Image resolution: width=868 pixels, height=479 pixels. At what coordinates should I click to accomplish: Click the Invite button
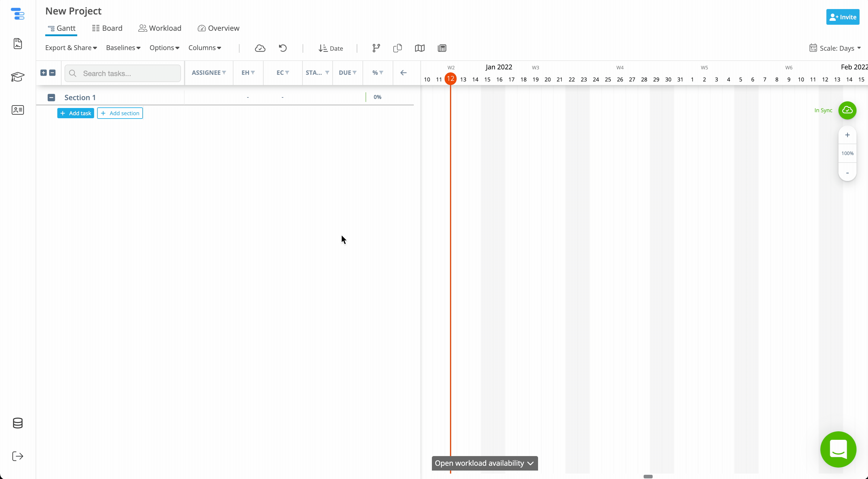tap(842, 17)
